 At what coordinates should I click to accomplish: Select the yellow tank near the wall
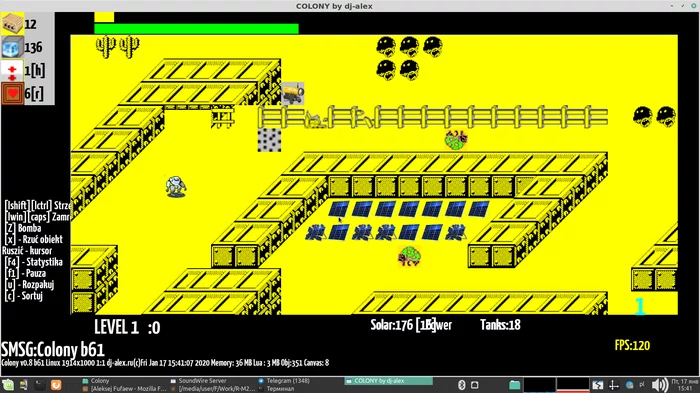pos(293,94)
